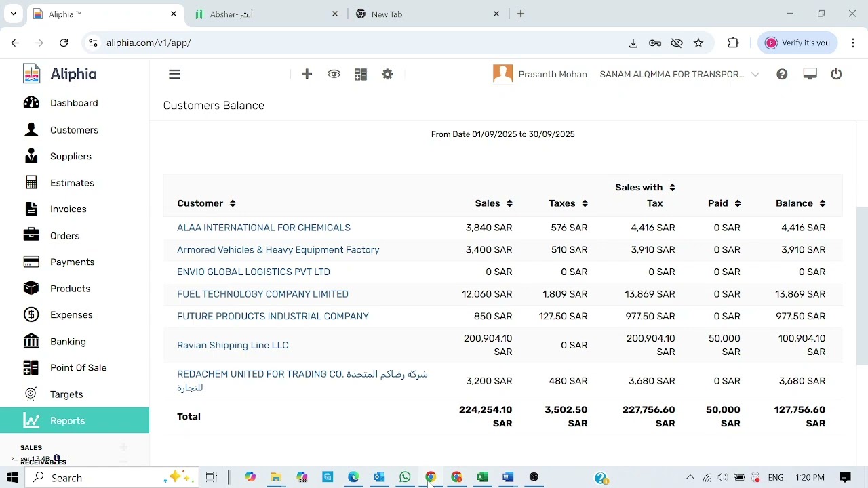Open Excel from the taskbar
Screen dimensions: 868x488
482,477
